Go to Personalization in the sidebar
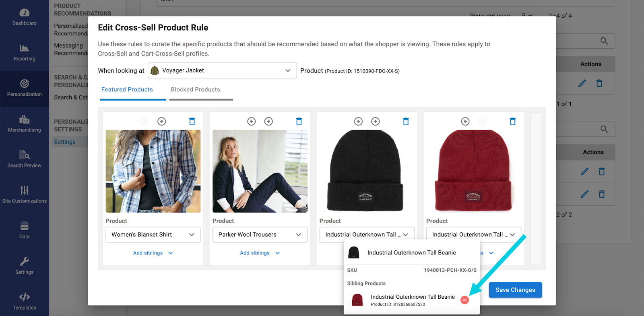The width and height of the screenshot is (644, 316). coord(24,89)
